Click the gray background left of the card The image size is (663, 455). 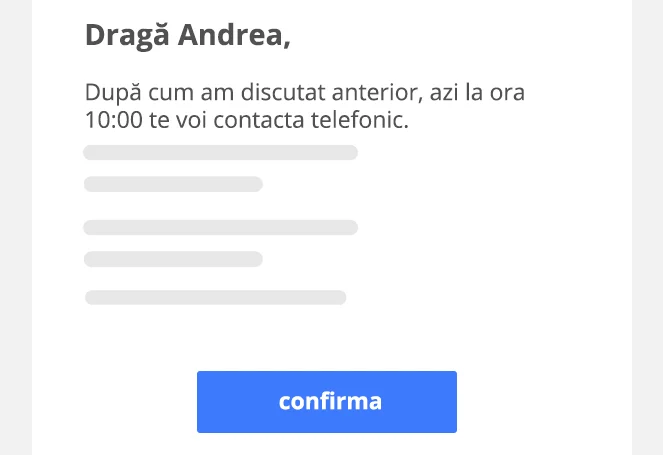point(16,228)
